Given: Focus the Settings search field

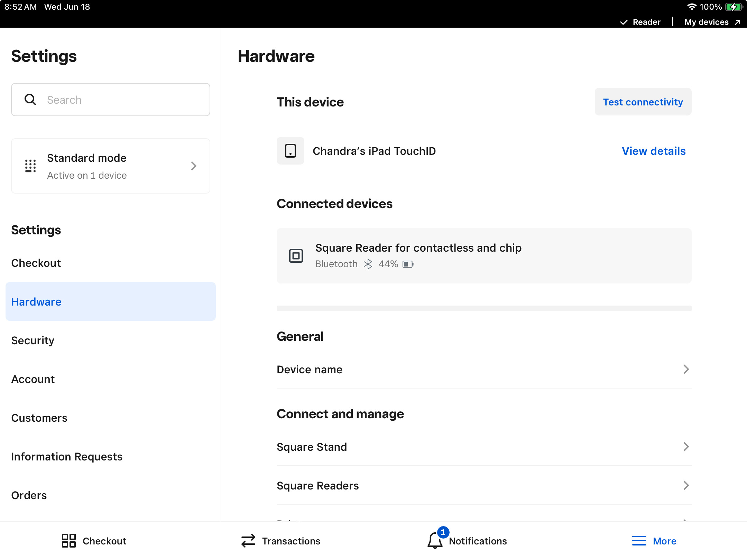Looking at the screenshot, I should (111, 100).
